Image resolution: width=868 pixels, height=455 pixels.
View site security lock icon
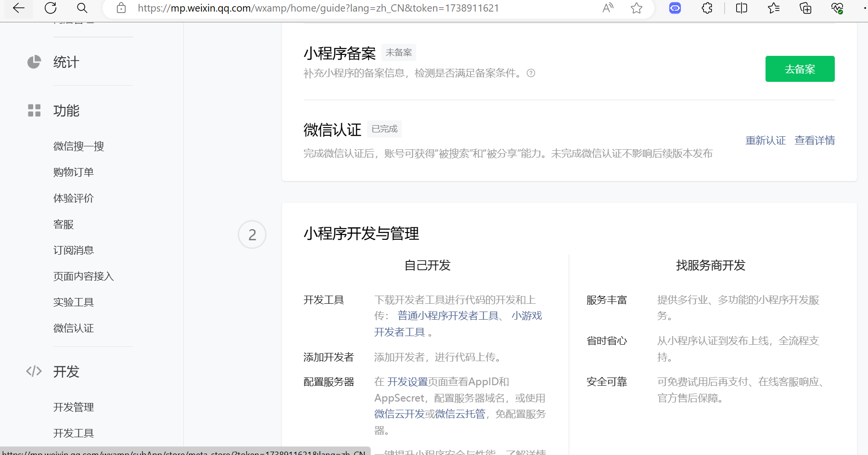(121, 8)
